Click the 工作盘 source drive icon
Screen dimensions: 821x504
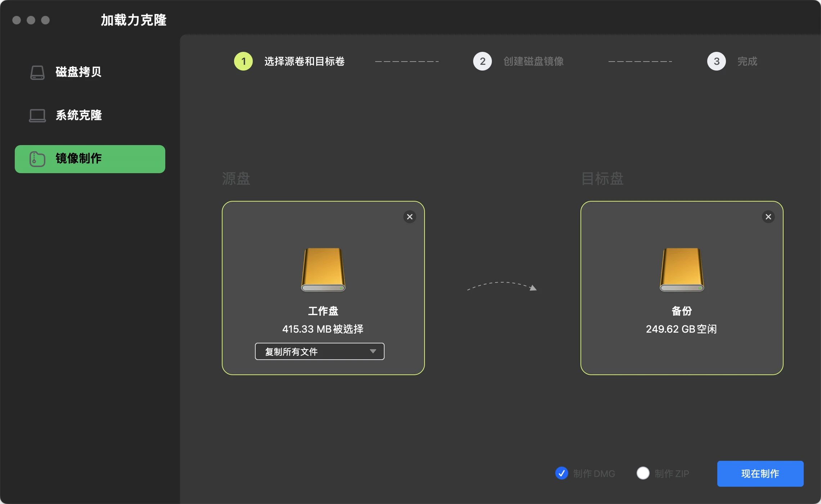tap(323, 270)
